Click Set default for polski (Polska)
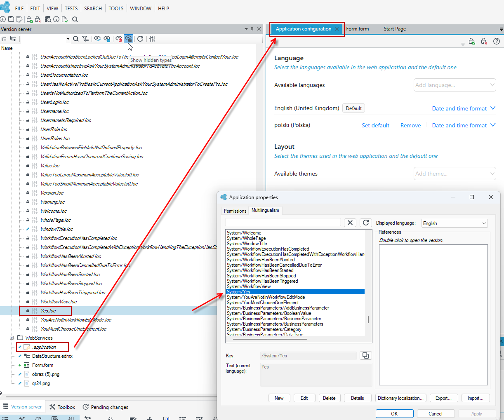Screen dimensions: 504x420 tap(375, 125)
